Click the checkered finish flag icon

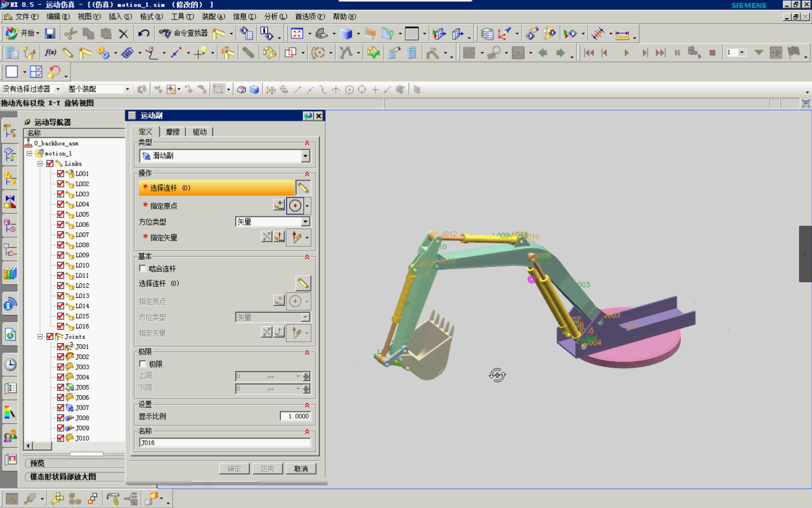pos(794,52)
